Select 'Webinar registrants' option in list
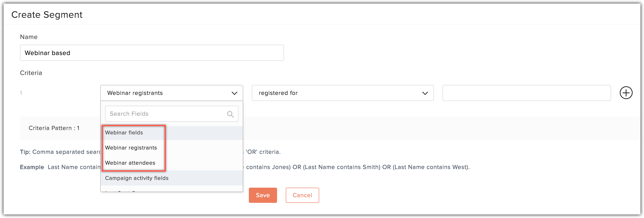644x218 pixels. (172, 148)
